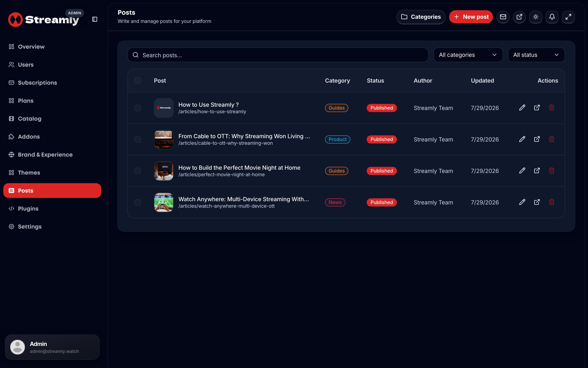
Task: Click the Guides tag on How to Use Streamly
Action: tap(336, 108)
